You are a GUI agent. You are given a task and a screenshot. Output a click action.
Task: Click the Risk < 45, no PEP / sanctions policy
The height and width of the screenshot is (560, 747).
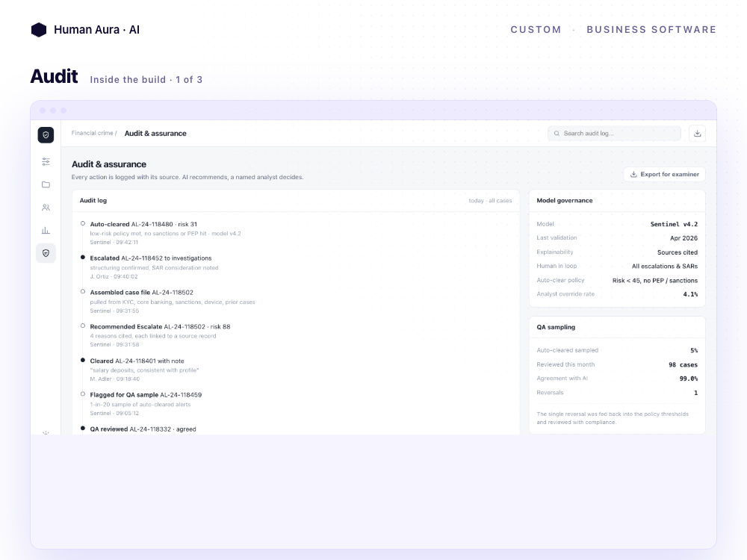coord(655,281)
